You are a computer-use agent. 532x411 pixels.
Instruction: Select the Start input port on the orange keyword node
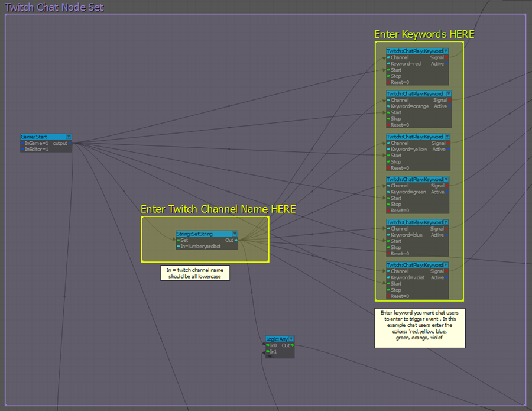coord(388,112)
